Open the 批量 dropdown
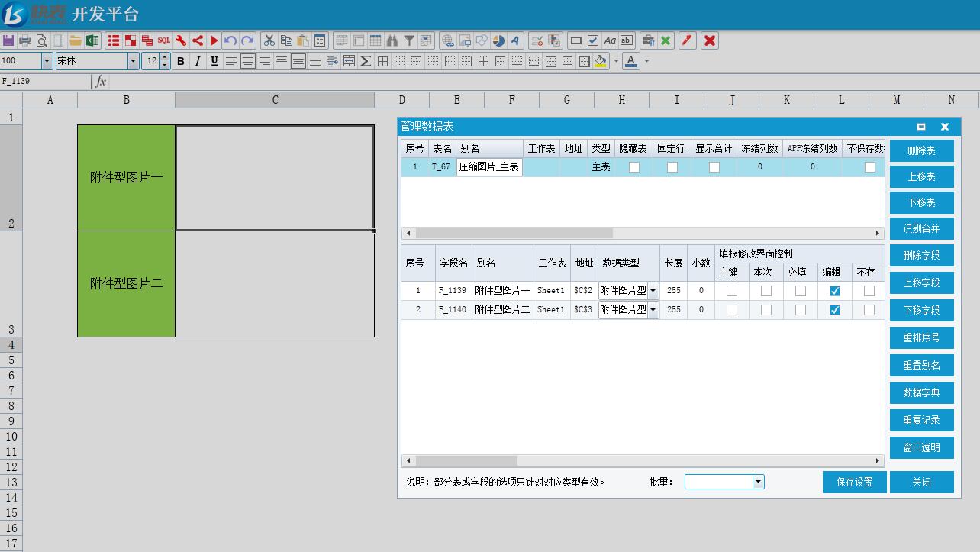The image size is (980, 552). coord(758,482)
